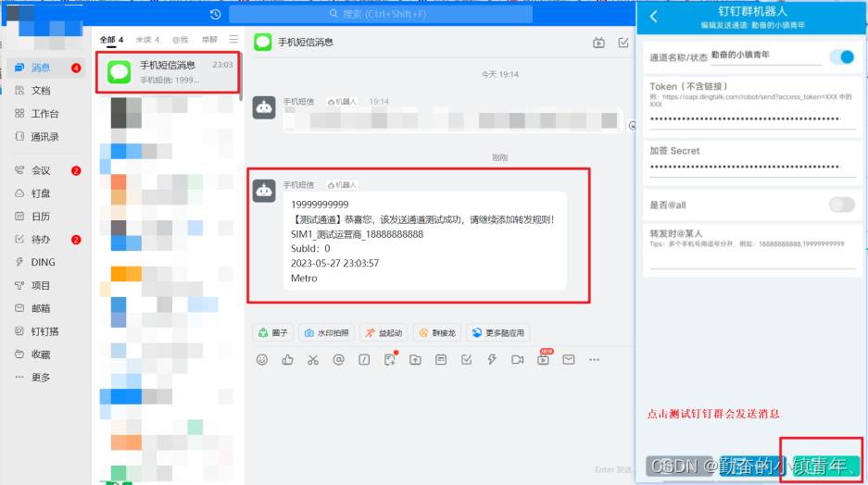Switch to the 未读 unread tab
This screenshot has height=485, width=868.
click(x=147, y=40)
